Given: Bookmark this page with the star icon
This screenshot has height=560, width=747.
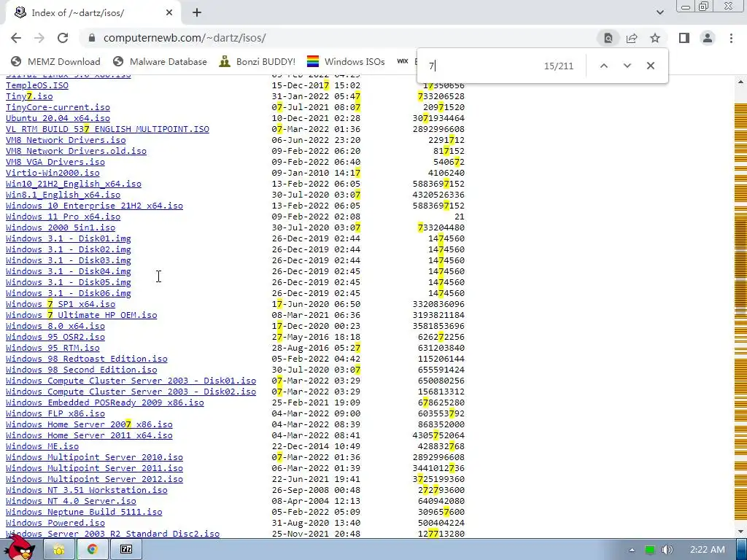Looking at the screenshot, I should pos(655,38).
